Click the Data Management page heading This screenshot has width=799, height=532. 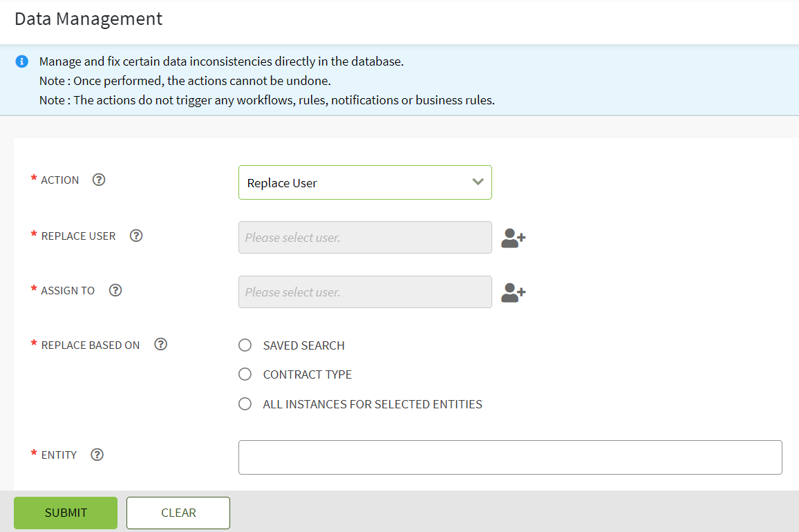[88, 19]
